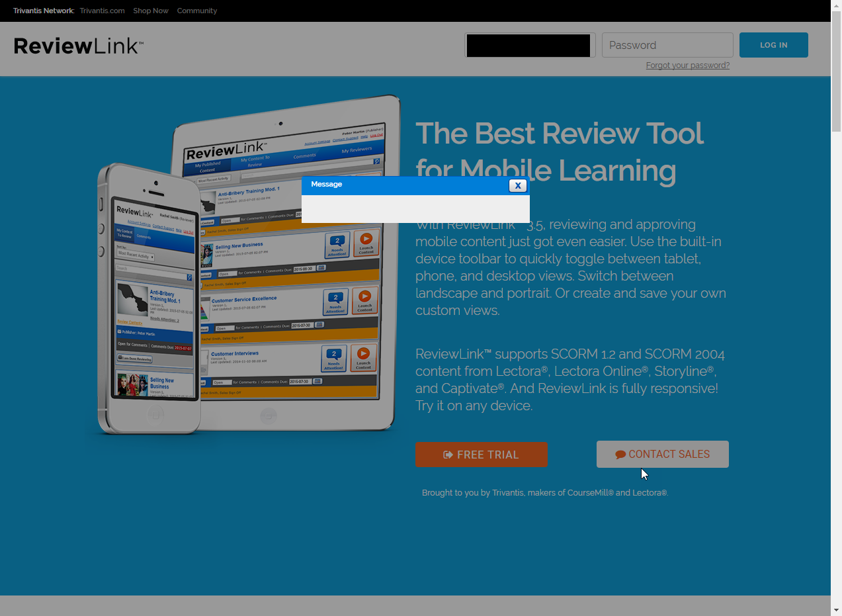Click the CONTACT SALES button
This screenshot has height=616, width=842.
[663, 455]
